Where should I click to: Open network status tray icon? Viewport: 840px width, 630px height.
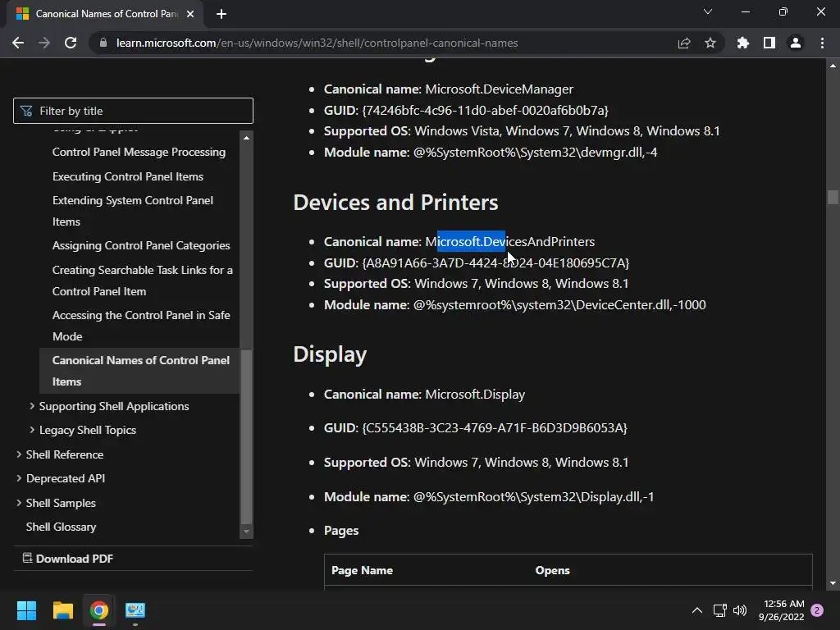720,610
